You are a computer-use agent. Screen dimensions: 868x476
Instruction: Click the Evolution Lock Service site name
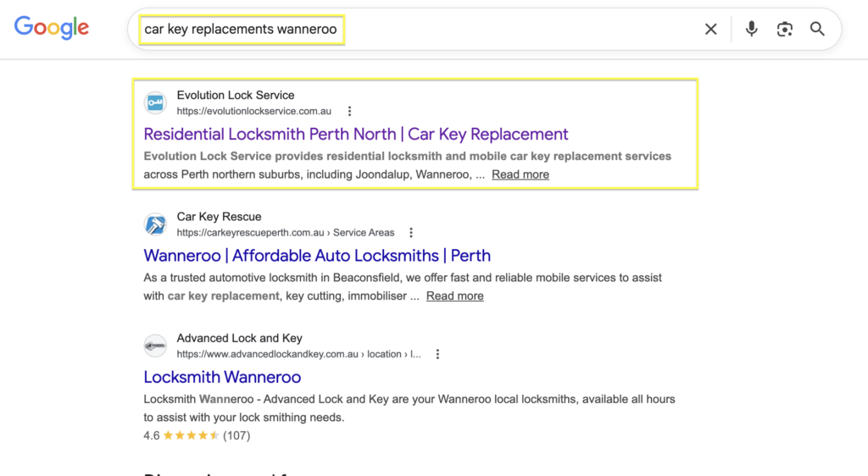(236, 95)
